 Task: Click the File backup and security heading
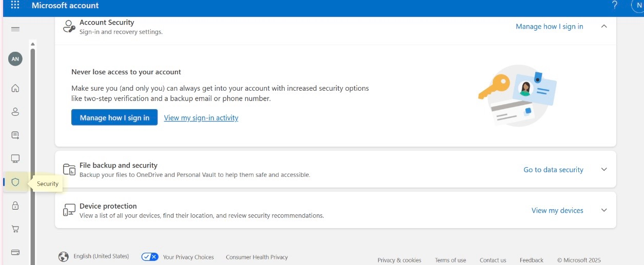click(118, 165)
